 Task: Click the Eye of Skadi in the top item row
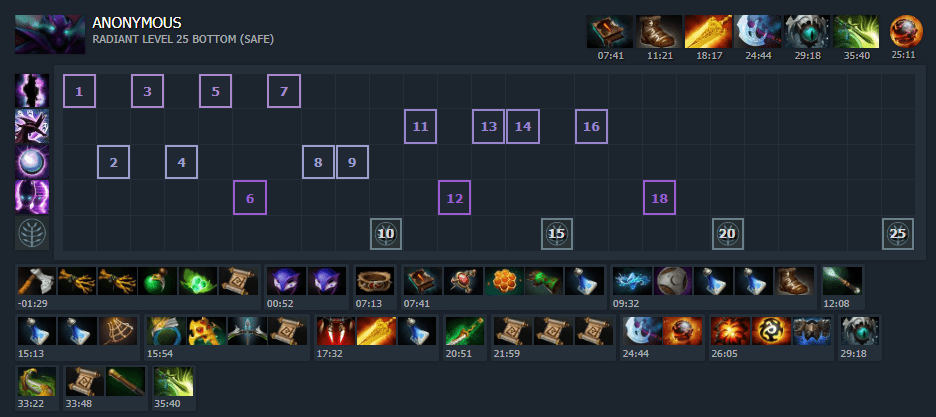pyautogui.click(x=807, y=32)
